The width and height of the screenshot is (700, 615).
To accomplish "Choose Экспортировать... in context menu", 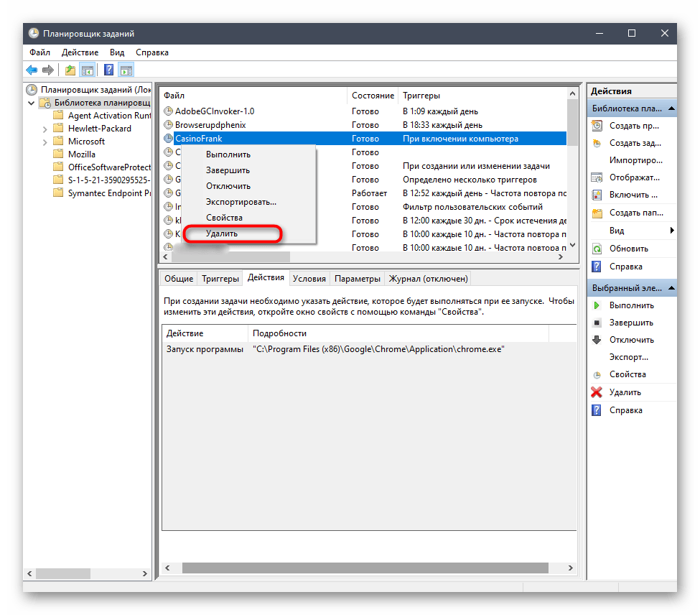I will coord(241,202).
